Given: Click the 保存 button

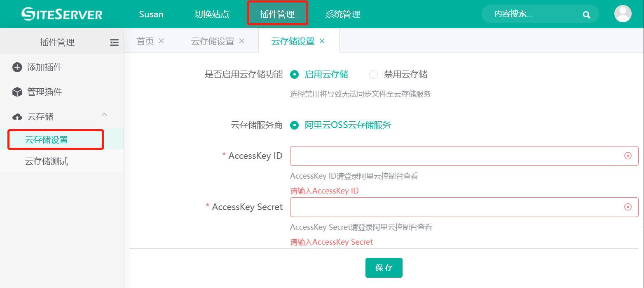Looking at the screenshot, I should (384, 268).
